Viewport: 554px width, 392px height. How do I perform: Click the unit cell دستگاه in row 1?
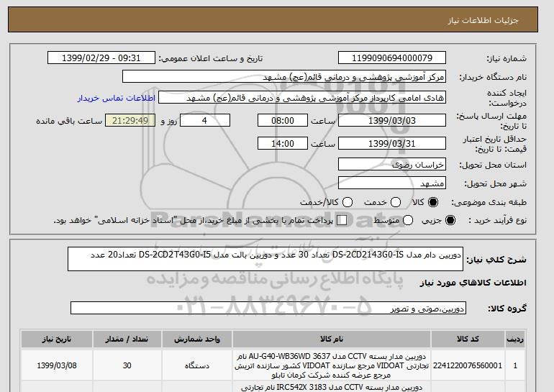[197, 365]
